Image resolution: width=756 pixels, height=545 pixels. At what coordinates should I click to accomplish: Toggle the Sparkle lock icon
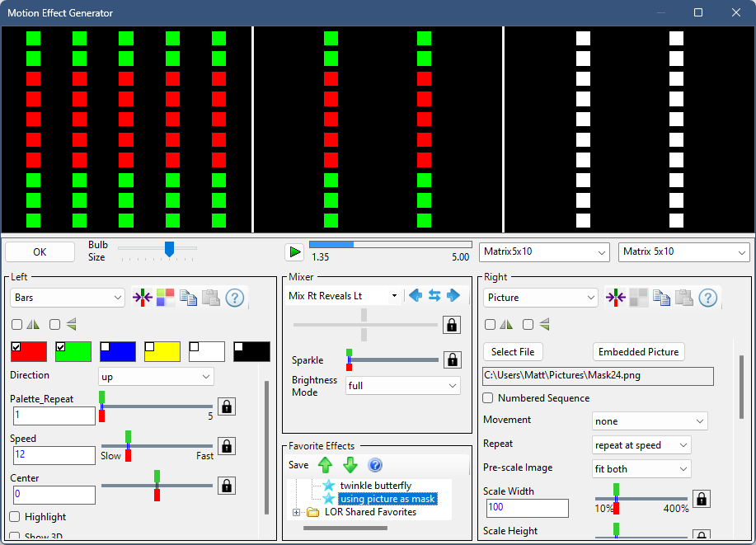[x=453, y=359]
